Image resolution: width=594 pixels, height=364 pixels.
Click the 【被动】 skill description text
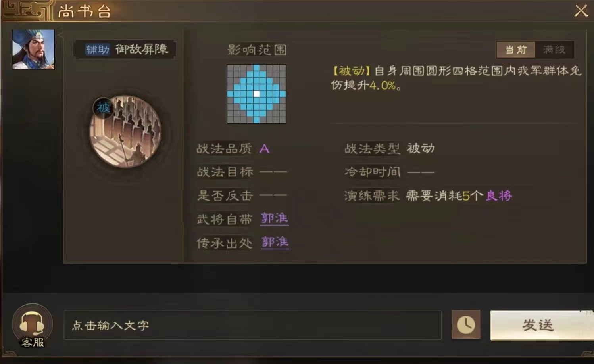456,78
